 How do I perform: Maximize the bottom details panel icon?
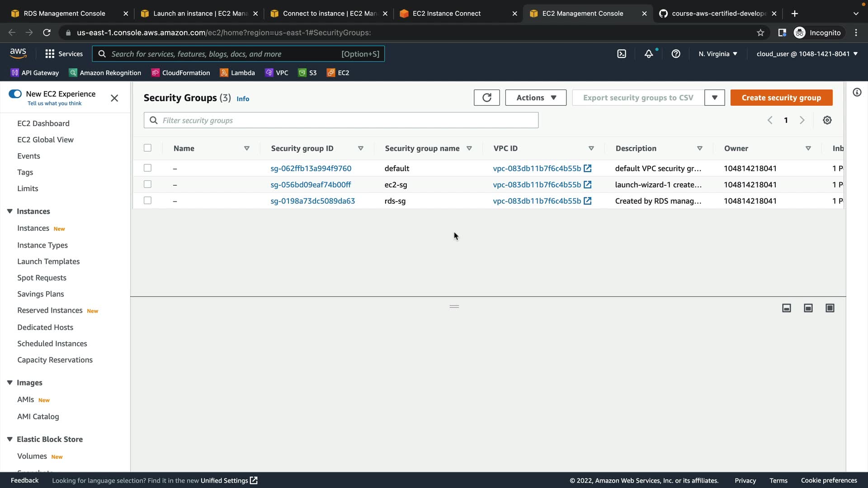coord(830,308)
